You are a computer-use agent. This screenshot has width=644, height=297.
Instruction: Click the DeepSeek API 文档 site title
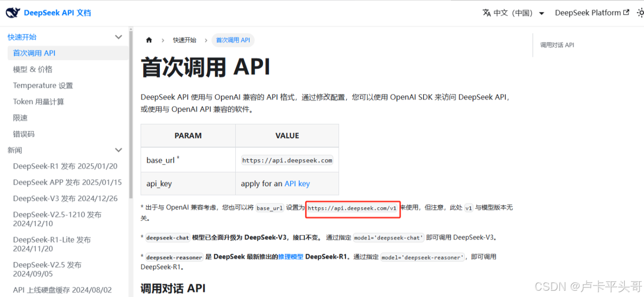[x=57, y=13]
